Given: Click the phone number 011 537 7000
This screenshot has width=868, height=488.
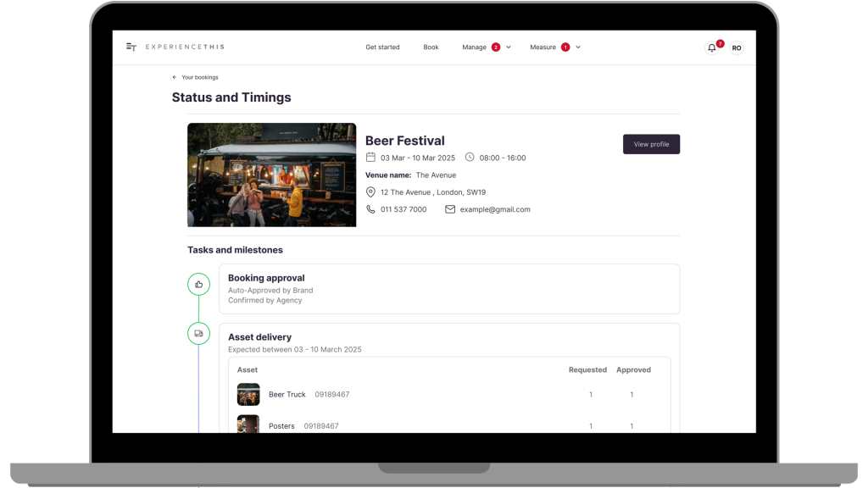Looking at the screenshot, I should (403, 209).
